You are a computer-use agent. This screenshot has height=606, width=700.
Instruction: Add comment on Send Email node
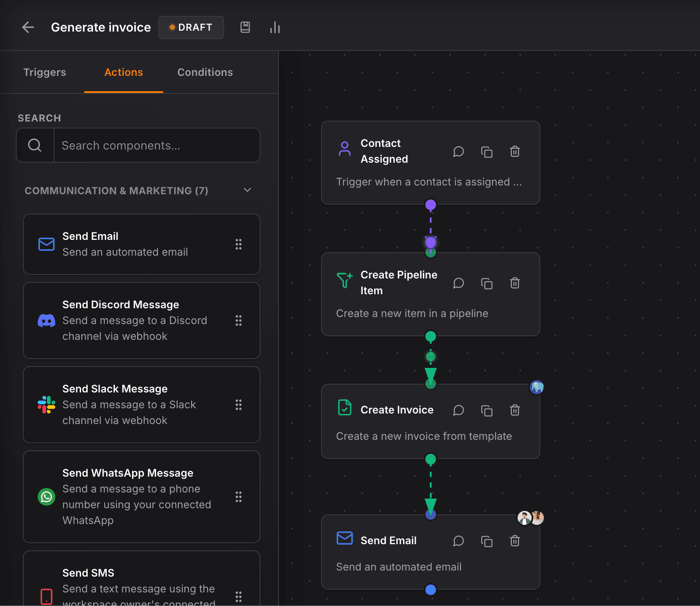[458, 541]
